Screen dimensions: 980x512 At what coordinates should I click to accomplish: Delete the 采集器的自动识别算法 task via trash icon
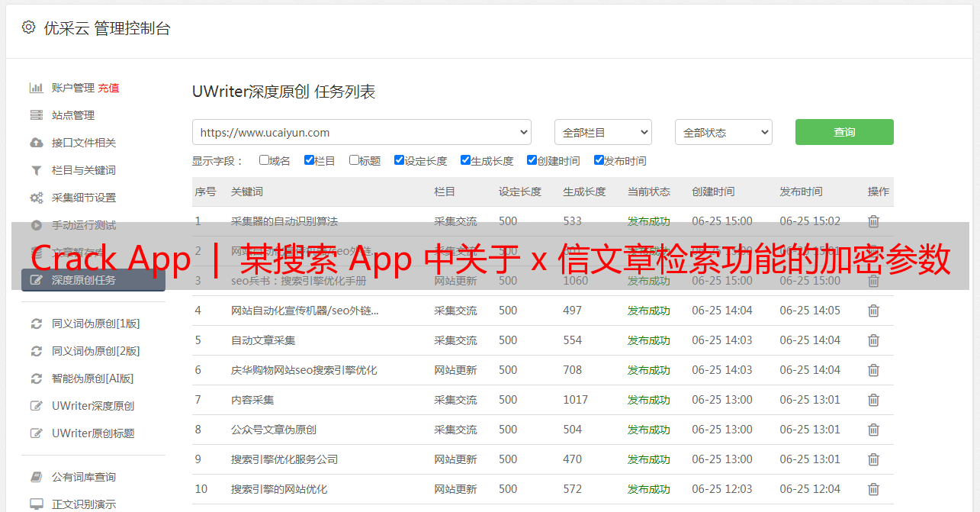[874, 221]
